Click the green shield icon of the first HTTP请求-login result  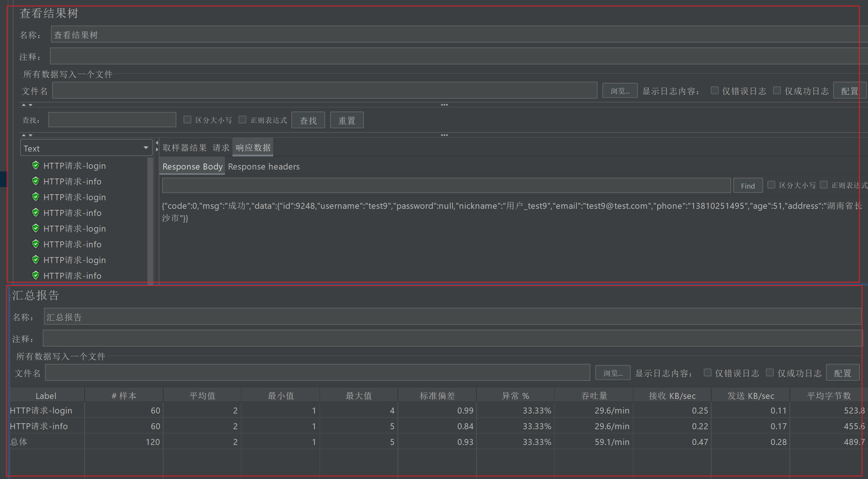(36, 165)
